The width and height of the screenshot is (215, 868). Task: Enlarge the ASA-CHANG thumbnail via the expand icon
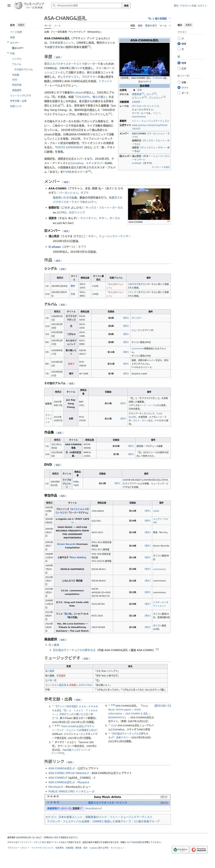point(168,221)
